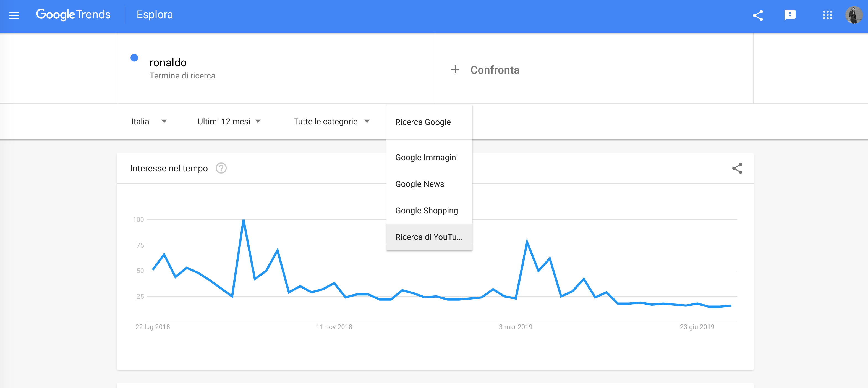This screenshot has height=388, width=868.
Task: Click the blue dot next to ronaldo
Action: pos(134,58)
